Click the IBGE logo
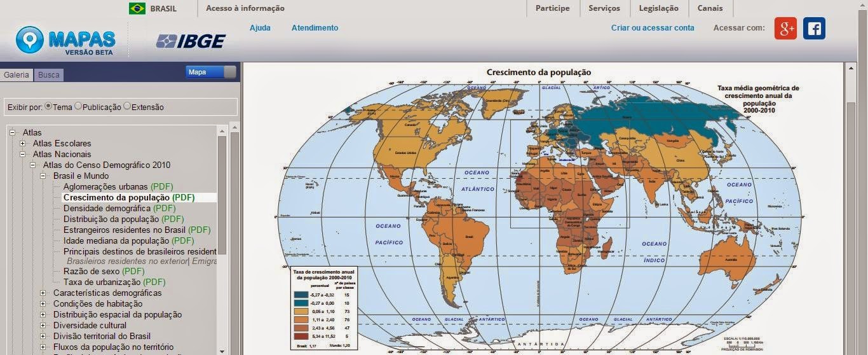Image resolution: width=868 pixels, height=355 pixels. [x=191, y=41]
